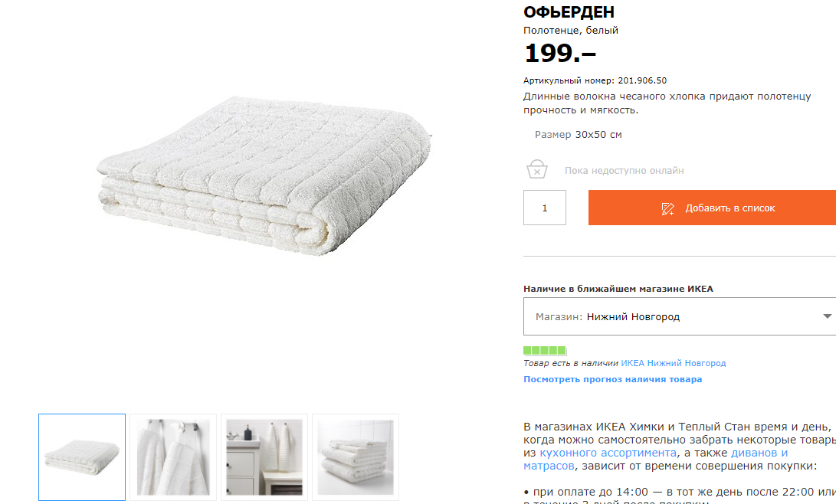Click the "Пока недоступно онлайн" status text

point(624,171)
